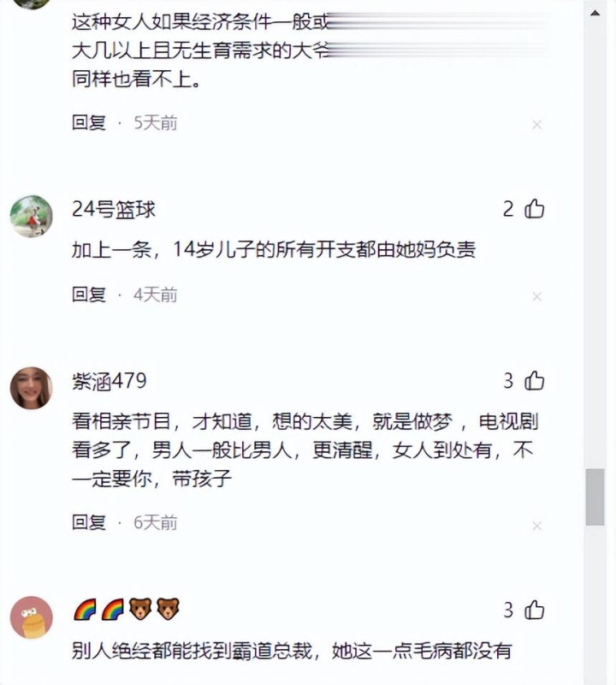Viewport: 616px width, 685px height.
Task: Dismiss the 6天前 comment with X
Action: click(x=537, y=526)
